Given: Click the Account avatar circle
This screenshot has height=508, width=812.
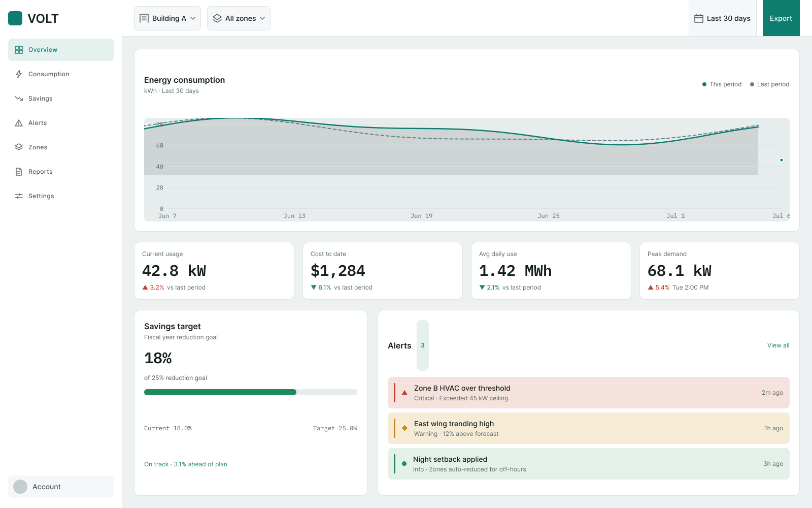Looking at the screenshot, I should coord(20,487).
